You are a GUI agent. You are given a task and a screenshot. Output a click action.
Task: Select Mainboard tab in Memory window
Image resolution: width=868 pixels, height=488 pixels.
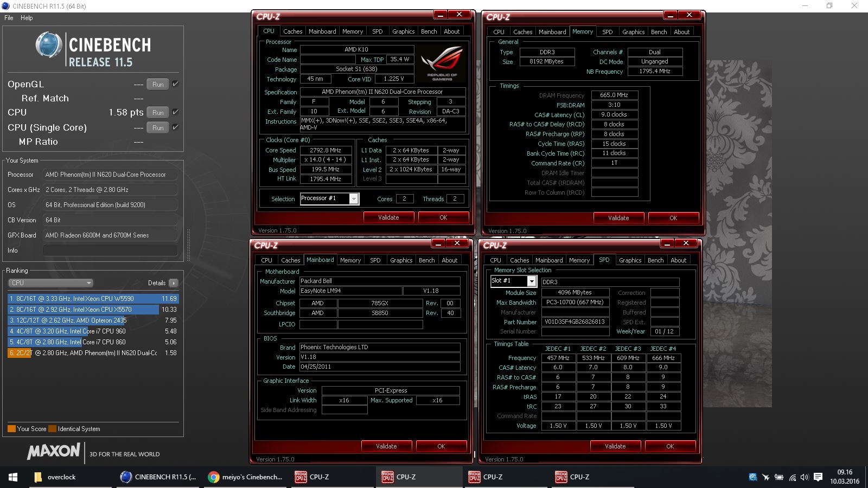tap(552, 32)
